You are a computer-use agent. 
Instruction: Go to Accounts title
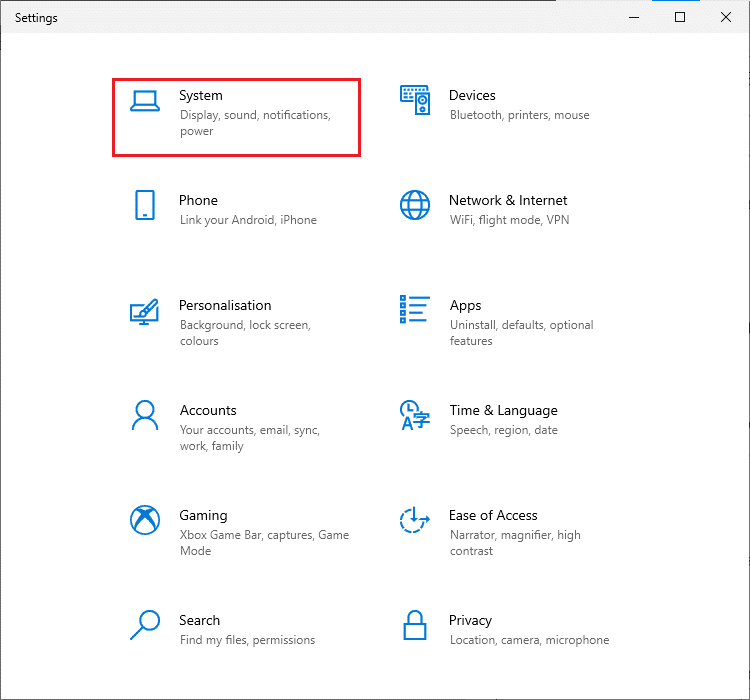[208, 410]
